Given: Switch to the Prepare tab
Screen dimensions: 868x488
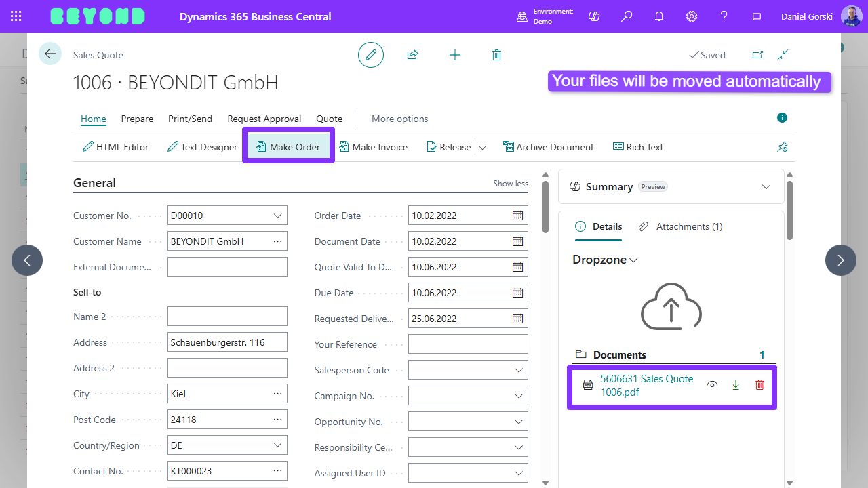Looking at the screenshot, I should tap(137, 119).
